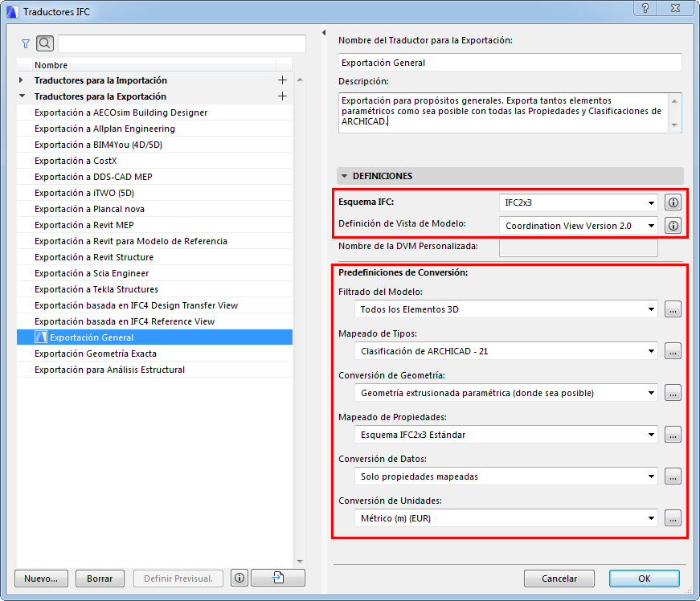Open Mapeado de Tipos settings ellipsis
The width and height of the screenshot is (700, 601).
(673, 351)
